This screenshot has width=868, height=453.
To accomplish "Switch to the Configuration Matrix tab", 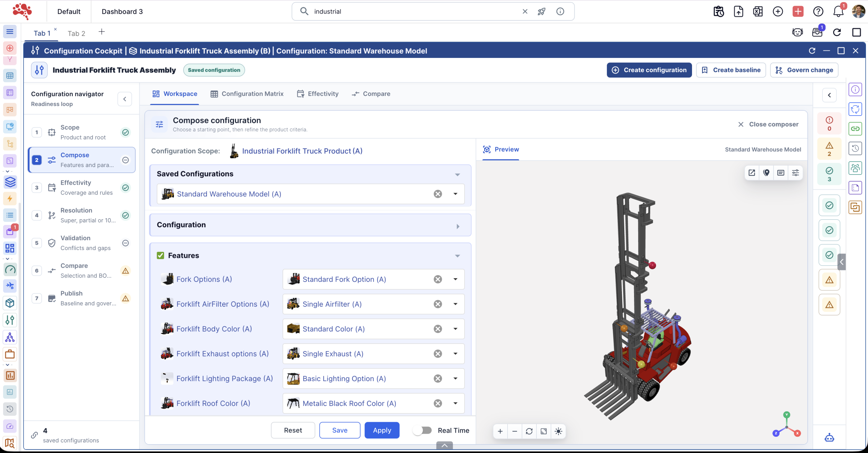I will (247, 94).
